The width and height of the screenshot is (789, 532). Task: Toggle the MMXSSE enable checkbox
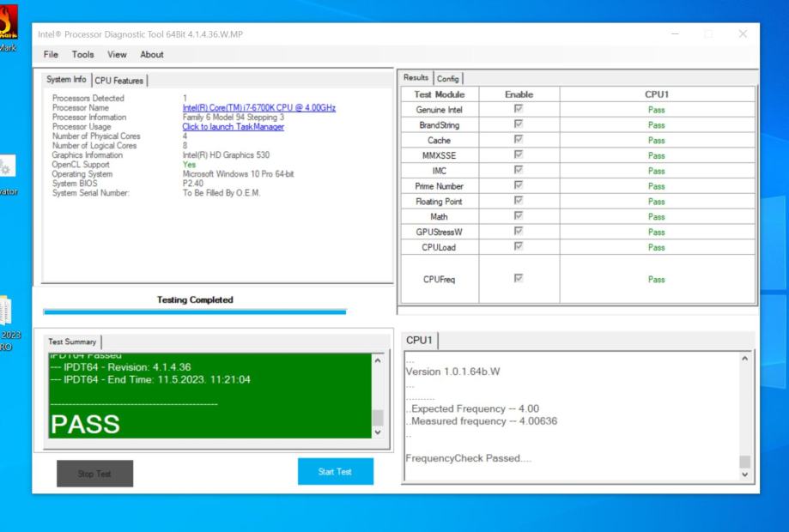click(519, 154)
